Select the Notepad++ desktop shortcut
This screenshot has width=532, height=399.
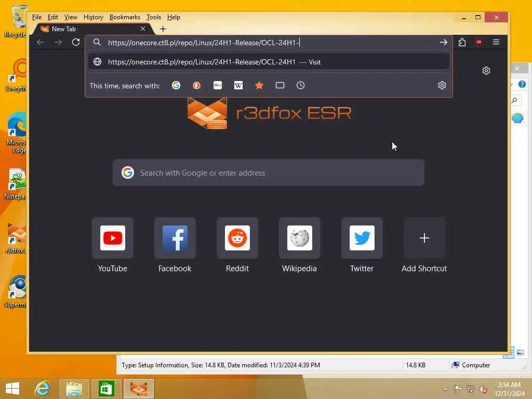pos(16,184)
